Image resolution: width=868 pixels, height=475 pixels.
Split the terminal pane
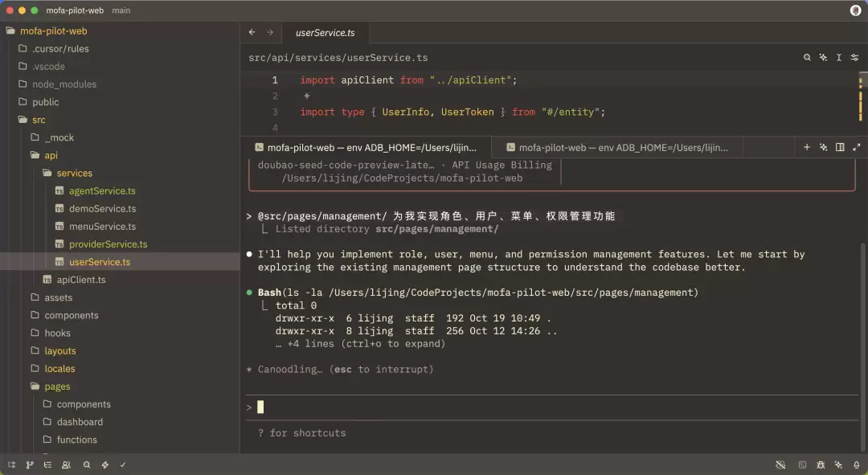840,147
